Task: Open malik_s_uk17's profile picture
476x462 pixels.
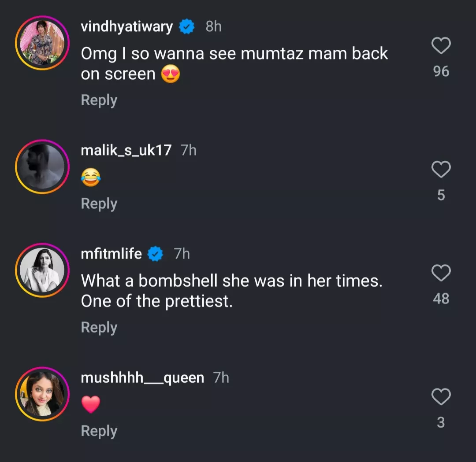Action: pos(42,167)
